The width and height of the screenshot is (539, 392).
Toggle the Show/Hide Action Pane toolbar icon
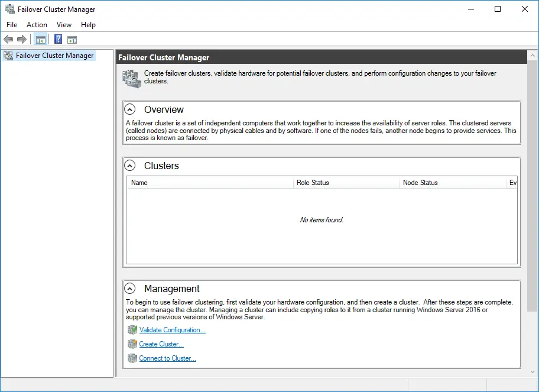[72, 39]
